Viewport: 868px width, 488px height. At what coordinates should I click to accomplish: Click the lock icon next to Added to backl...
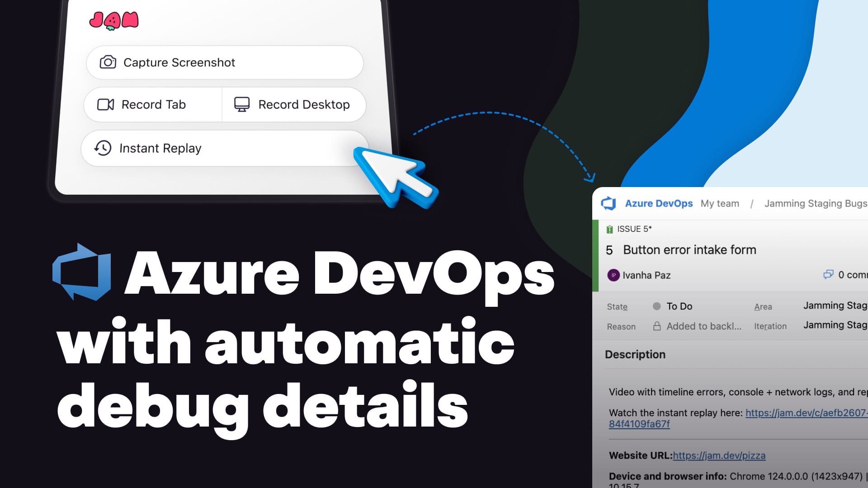656,326
